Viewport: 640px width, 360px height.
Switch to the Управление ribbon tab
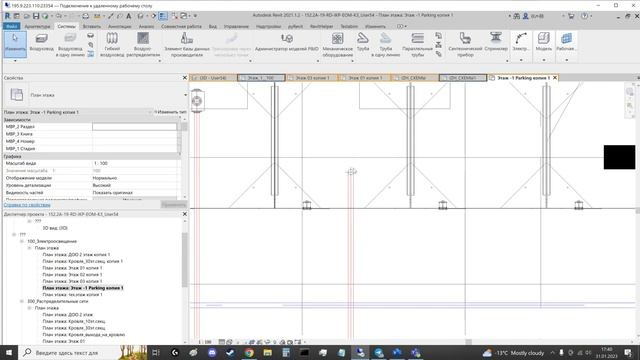pyautogui.click(x=236, y=26)
